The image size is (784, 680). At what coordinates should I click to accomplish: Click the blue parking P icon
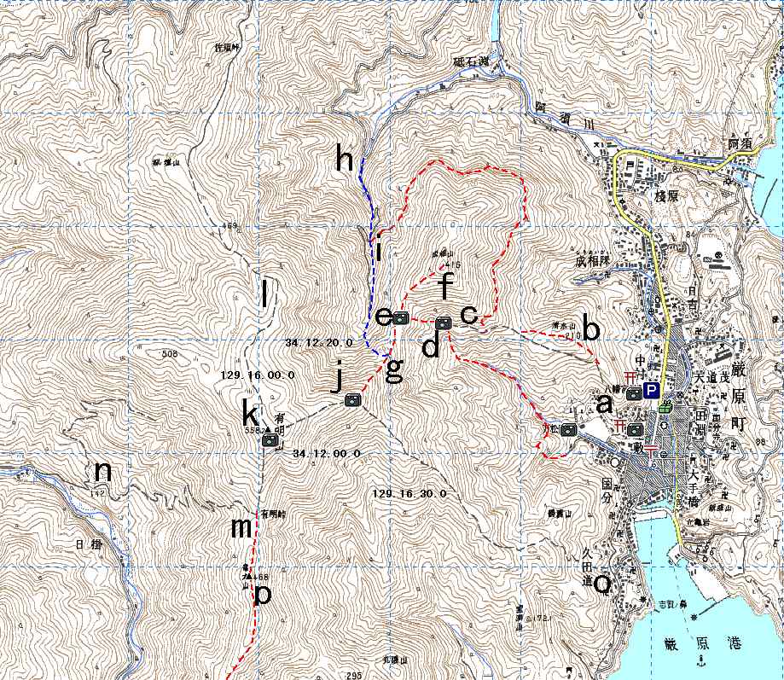(x=650, y=392)
